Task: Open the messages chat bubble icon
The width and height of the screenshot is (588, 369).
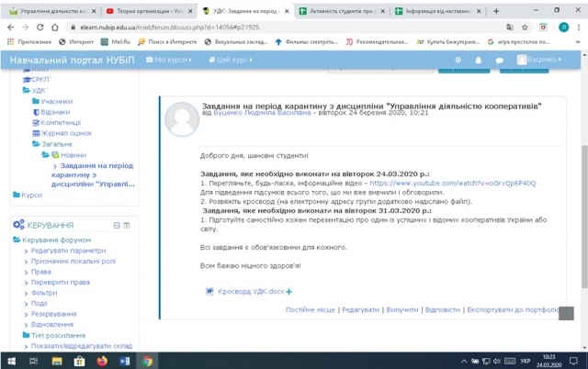Action: (499, 60)
